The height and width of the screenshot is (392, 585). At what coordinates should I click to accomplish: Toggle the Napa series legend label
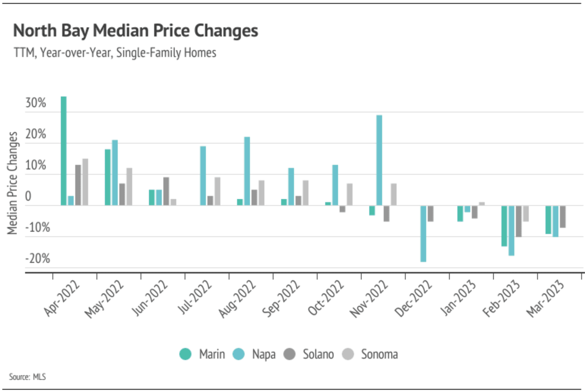coord(264,354)
